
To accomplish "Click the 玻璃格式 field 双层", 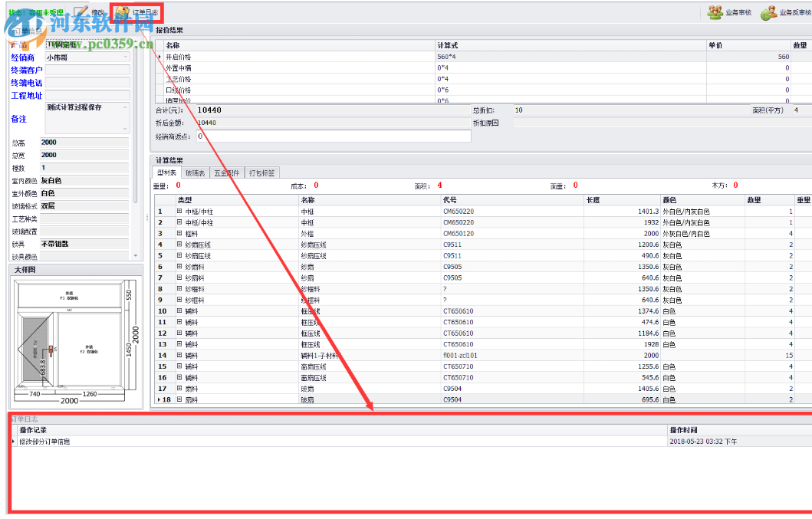I will click(x=84, y=206).
